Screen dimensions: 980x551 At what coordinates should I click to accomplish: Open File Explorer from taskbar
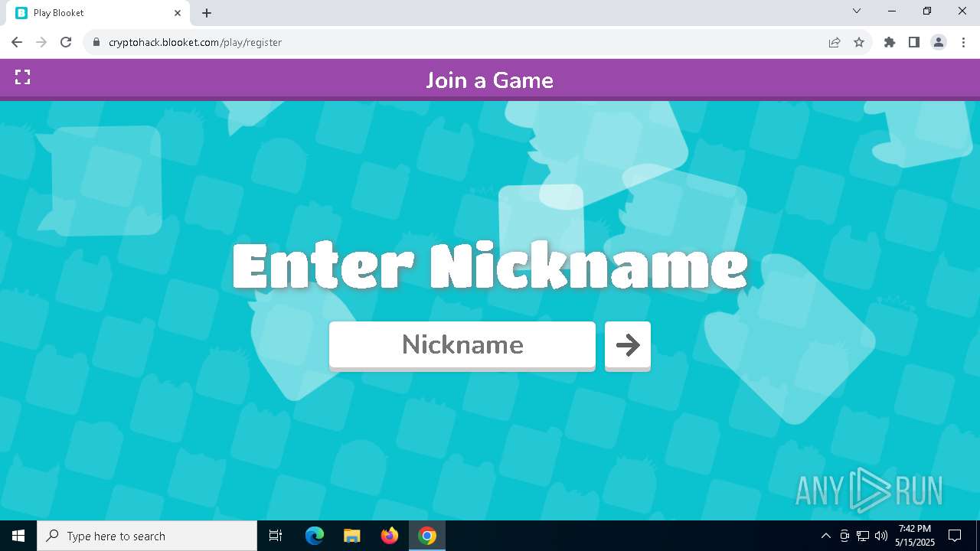[x=352, y=536]
